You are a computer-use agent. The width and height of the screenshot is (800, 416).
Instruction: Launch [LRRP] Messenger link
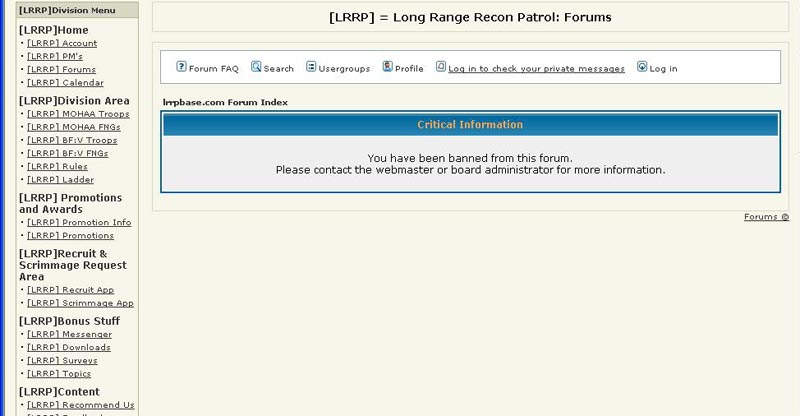(69, 334)
